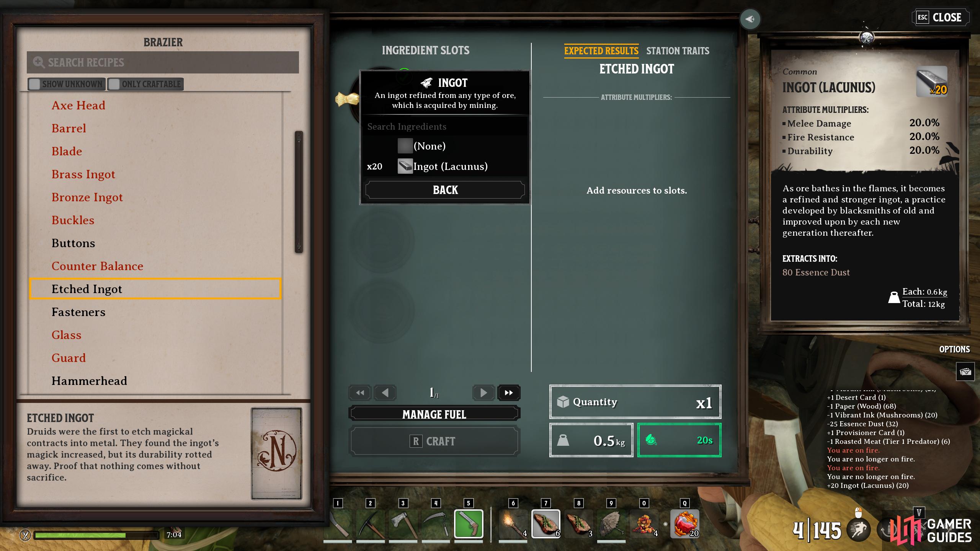Press the Craft recipe button

pyautogui.click(x=434, y=441)
